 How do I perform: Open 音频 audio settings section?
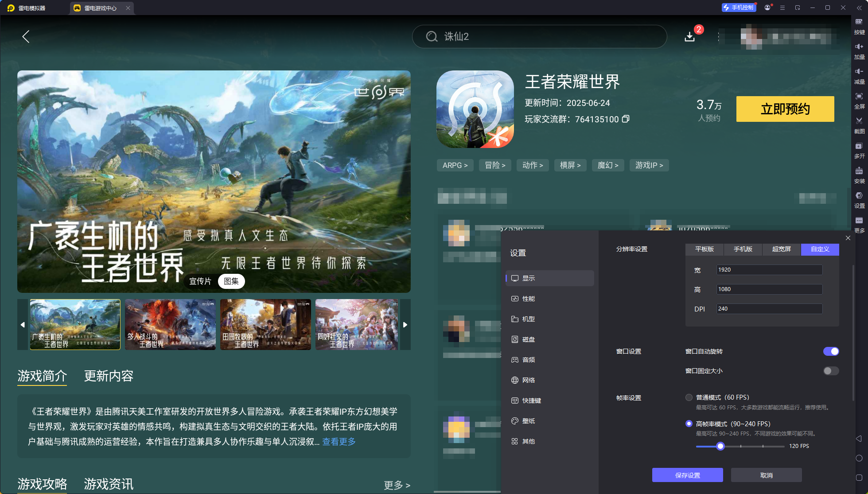(x=549, y=360)
